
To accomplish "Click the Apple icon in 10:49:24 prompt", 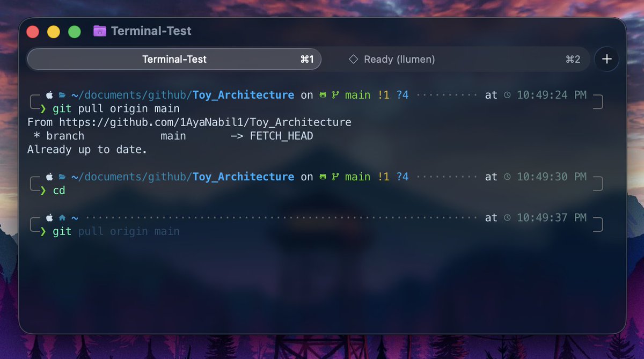I will click(x=49, y=95).
